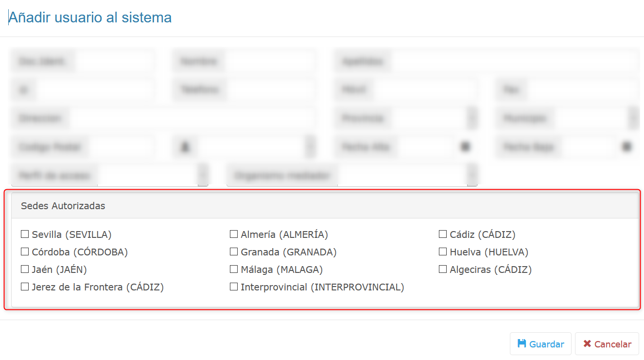Image resolution: width=644 pixels, height=360 pixels.
Task: Click the user silhouette icon
Action: pos(185,147)
